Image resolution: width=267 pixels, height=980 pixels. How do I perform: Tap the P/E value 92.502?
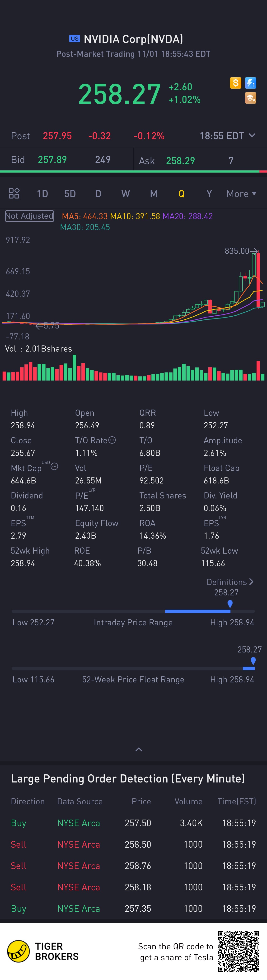click(x=152, y=480)
